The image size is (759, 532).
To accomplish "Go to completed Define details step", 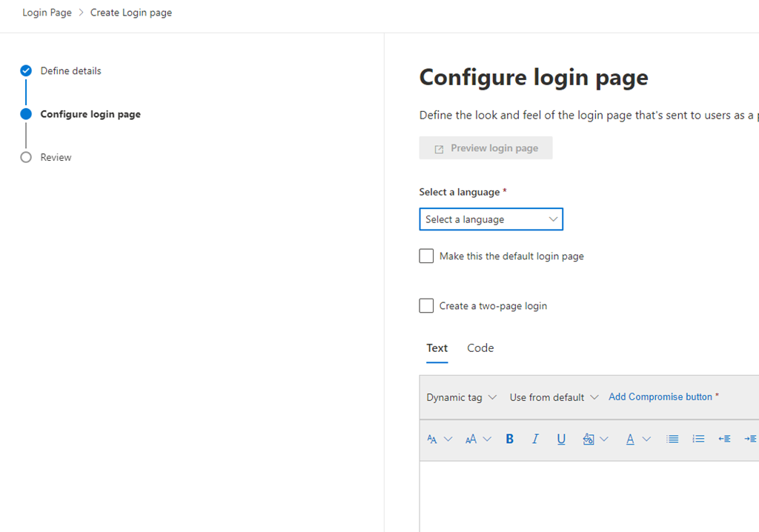I will coord(70,71).
